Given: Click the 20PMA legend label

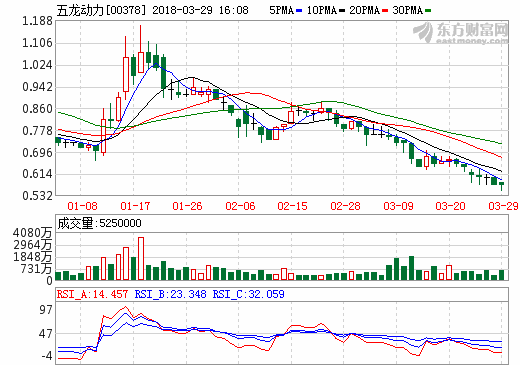Looking at the screenshot, I should [365, 10].
